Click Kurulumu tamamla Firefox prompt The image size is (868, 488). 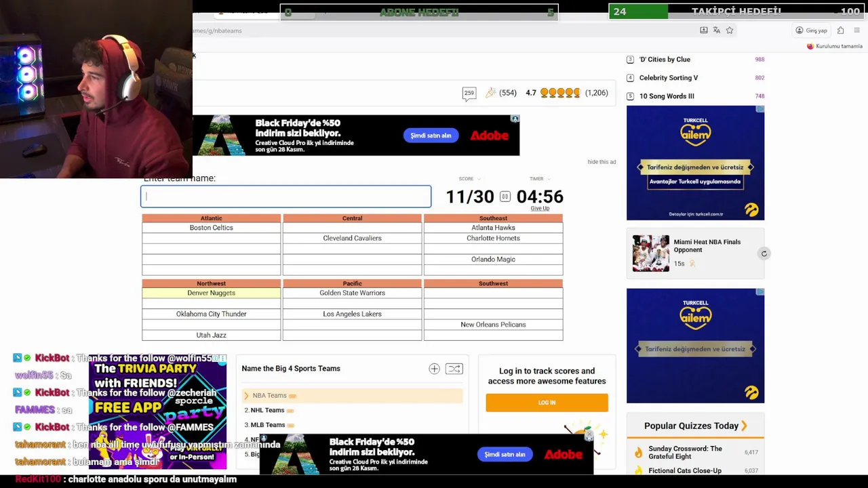[x=834, y=46]
